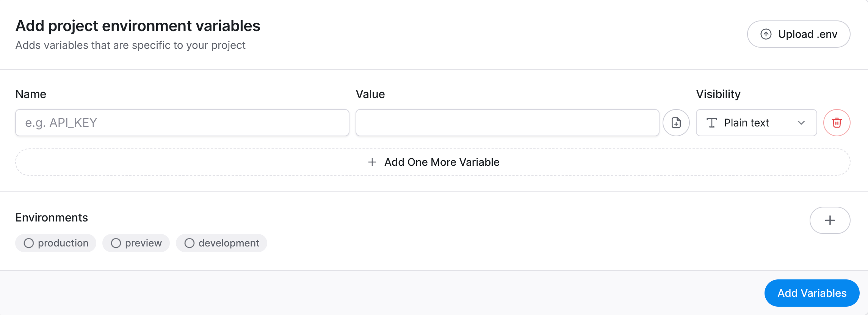Click the text 'T' icon in Visibility selector

pos(711,123)
